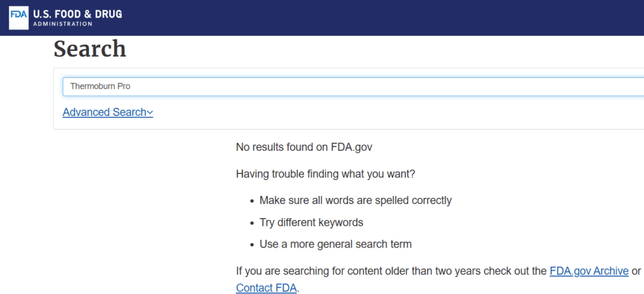Click the spelled correctly suggestion bullet
This screenshot has width=644, height=294.
pos(356,200)
